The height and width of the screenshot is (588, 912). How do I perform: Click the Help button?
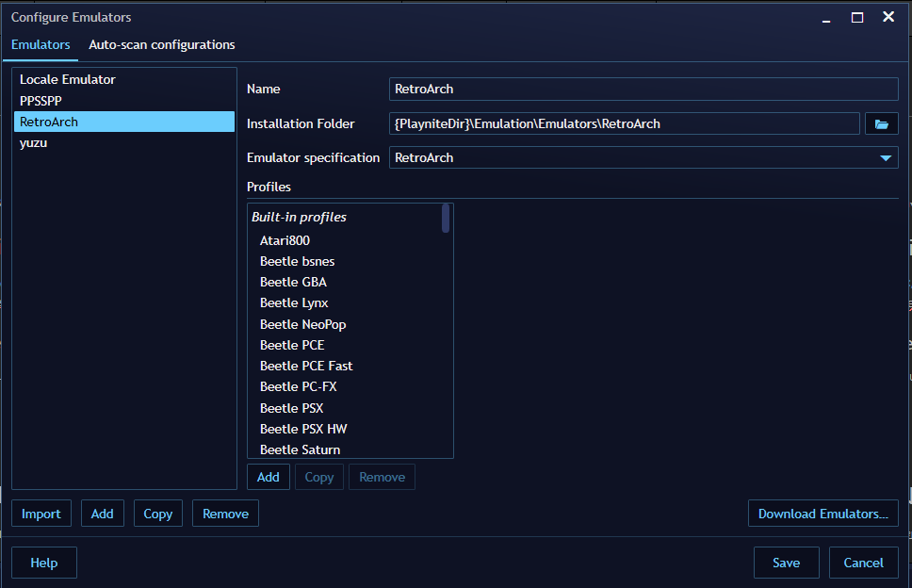(x=44, y=563)
